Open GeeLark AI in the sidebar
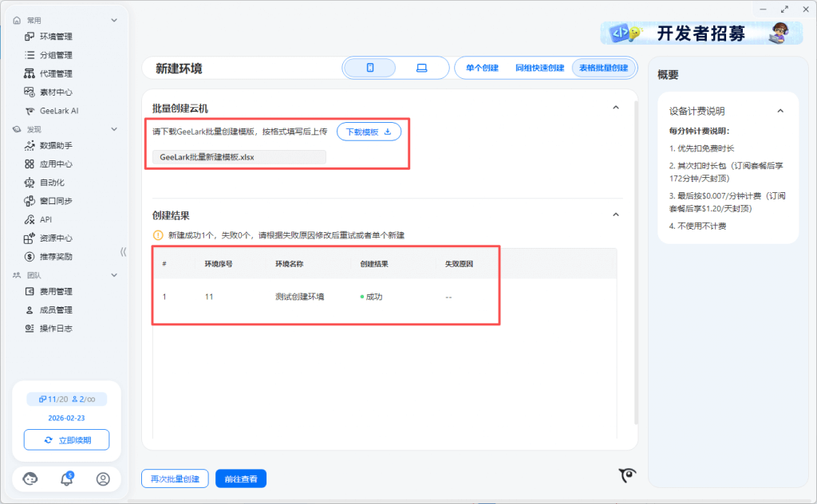The width and height of the screenshot is (817, 504). [x=59, y=111]
